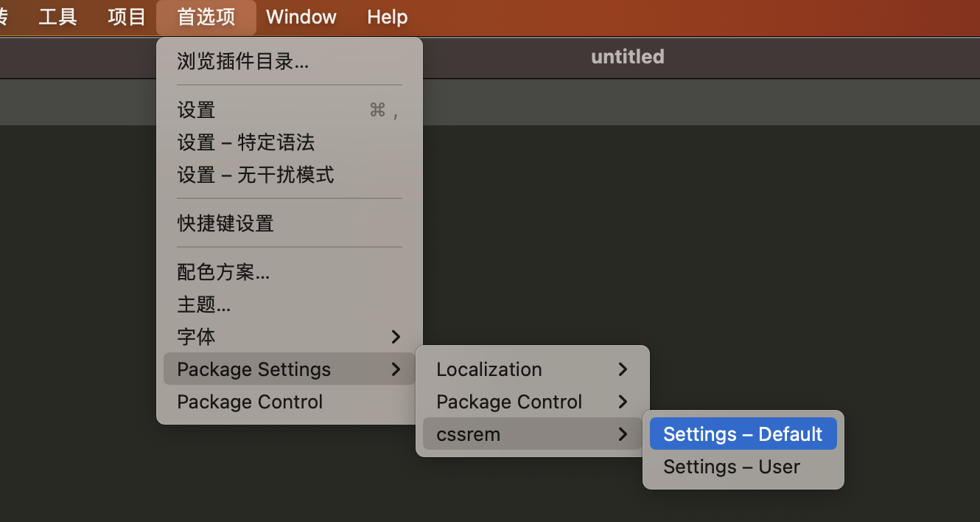
Task: Click the untitled window title
Action: pyautogui.click(x=628, y=57)
